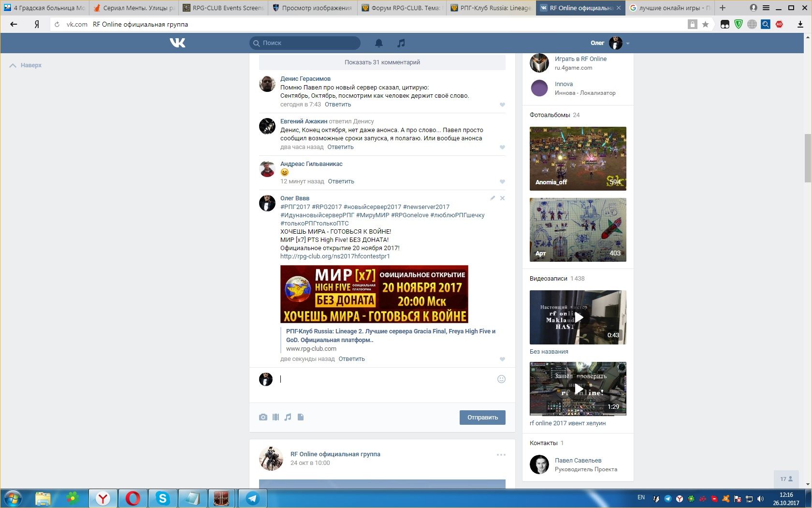Switch to the Форум RPG-CLUB browser tab
Image resolution: width=812 pixels, height=508 pixels.
coord(401,8)
